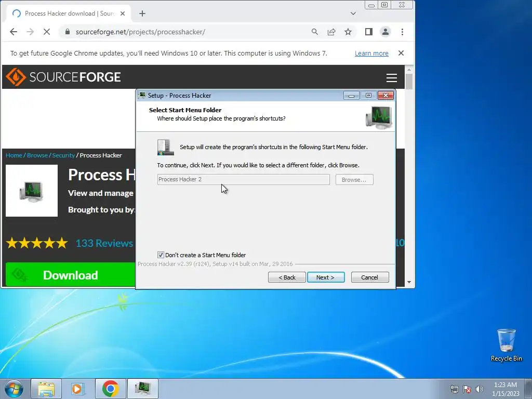Click the Back button in Setup

(287, 277)
